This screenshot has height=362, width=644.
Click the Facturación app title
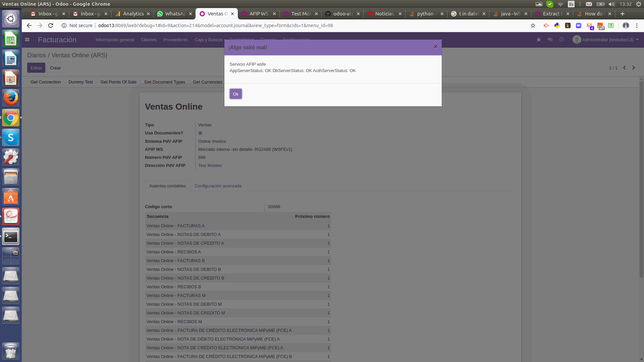57,40
